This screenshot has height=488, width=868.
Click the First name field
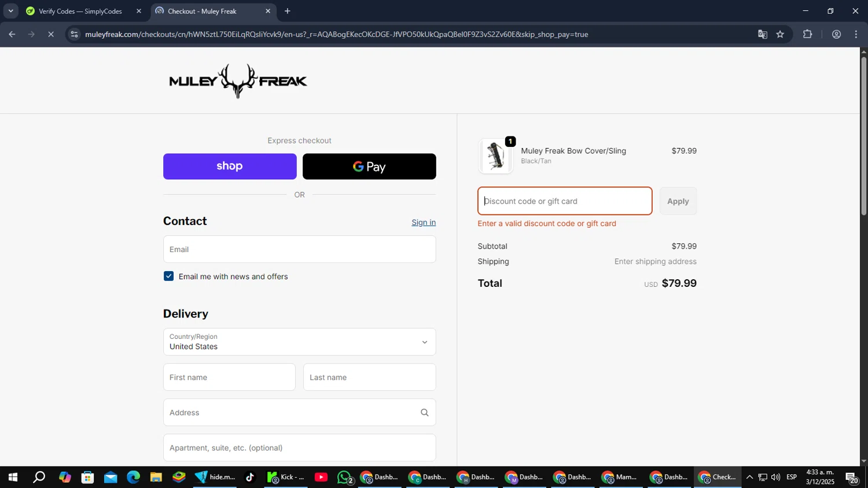tap(229, 377)
